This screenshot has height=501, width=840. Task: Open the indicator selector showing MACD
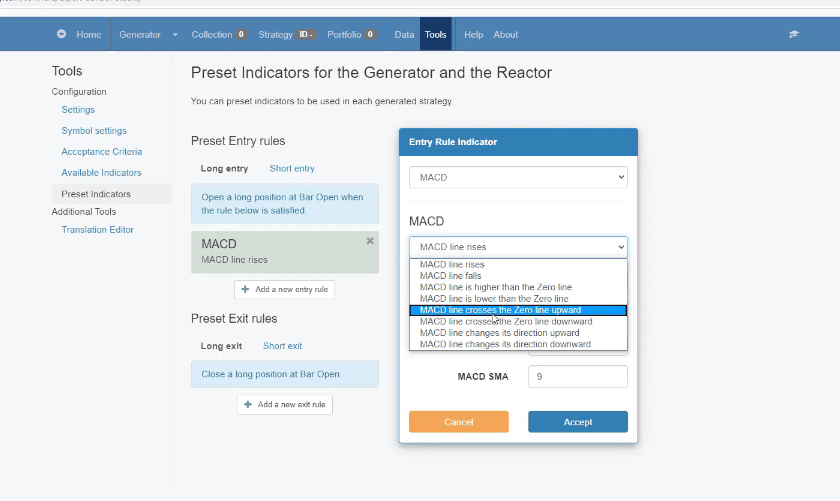(518, 177)
